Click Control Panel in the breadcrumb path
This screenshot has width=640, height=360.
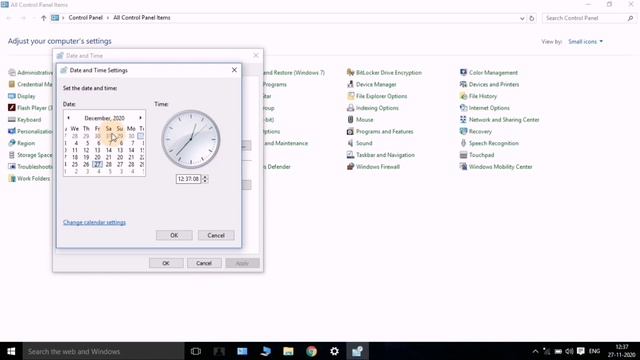point(85,18)
